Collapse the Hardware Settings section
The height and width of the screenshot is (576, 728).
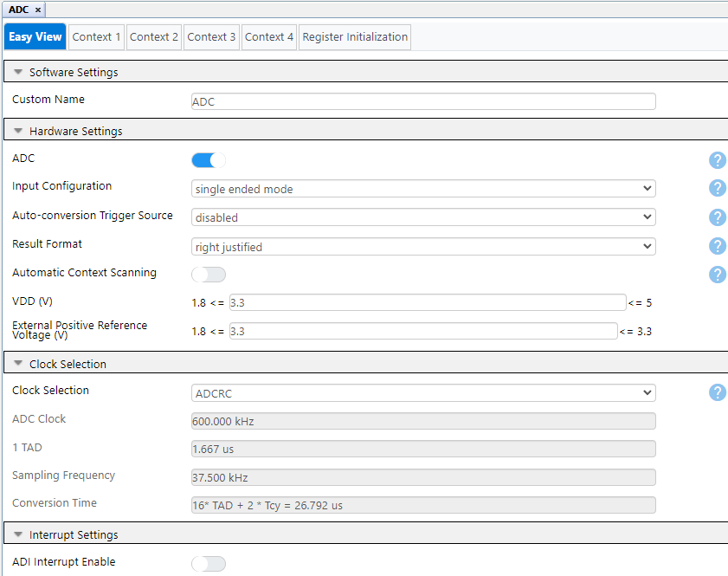point(18,132)
